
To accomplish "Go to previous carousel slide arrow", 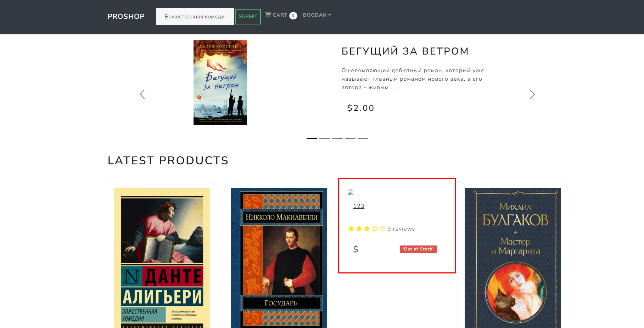I will (142, 94).
